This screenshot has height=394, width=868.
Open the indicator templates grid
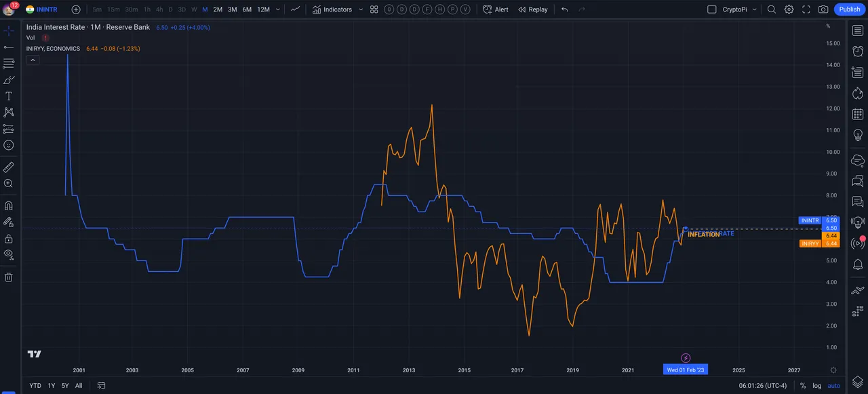point(374,9)
